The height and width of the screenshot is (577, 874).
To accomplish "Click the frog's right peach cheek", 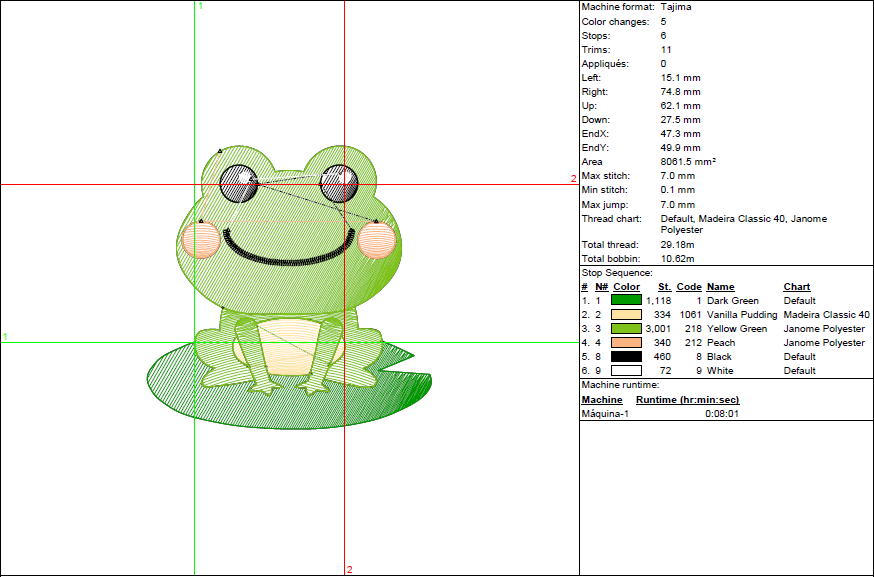I will [377, 240].
